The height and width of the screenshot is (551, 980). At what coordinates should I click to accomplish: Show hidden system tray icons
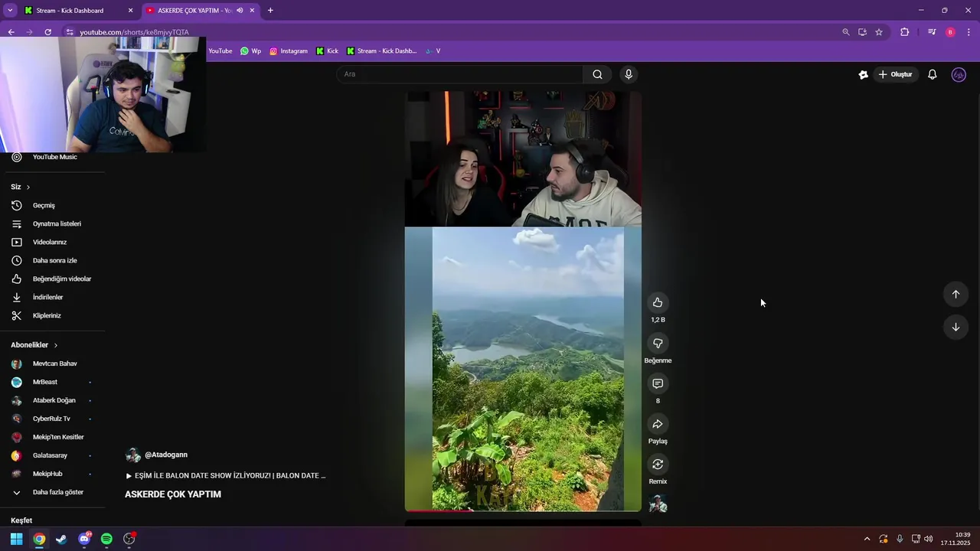(x=867, y=539)
